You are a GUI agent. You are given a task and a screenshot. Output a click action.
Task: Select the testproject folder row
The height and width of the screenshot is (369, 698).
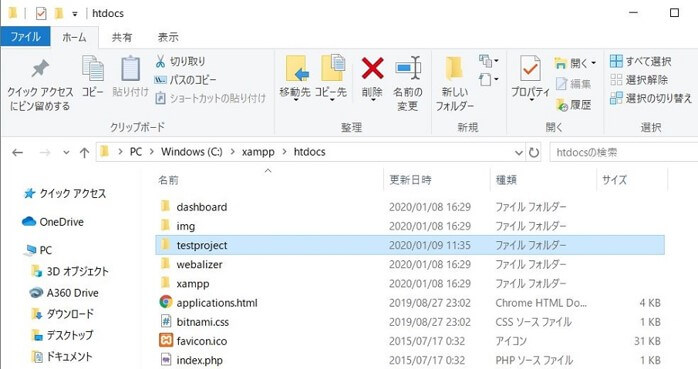click(x=410, y=245)
